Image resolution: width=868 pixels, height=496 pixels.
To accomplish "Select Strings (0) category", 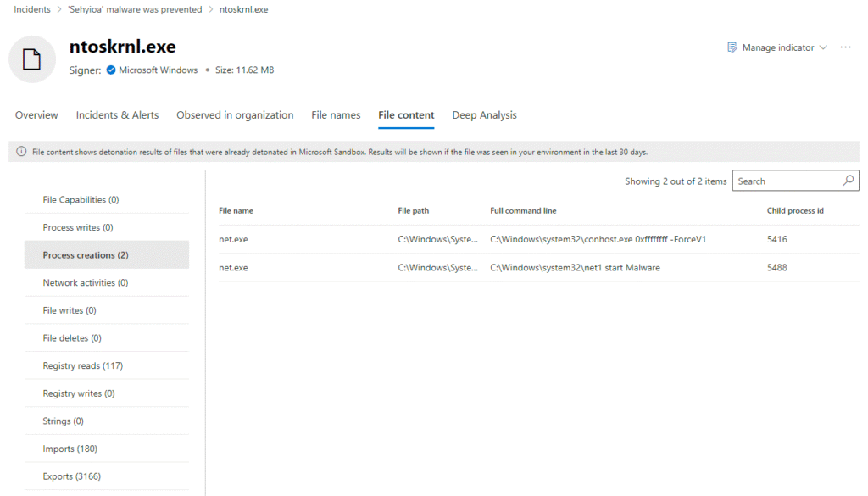I will (106, 421).
